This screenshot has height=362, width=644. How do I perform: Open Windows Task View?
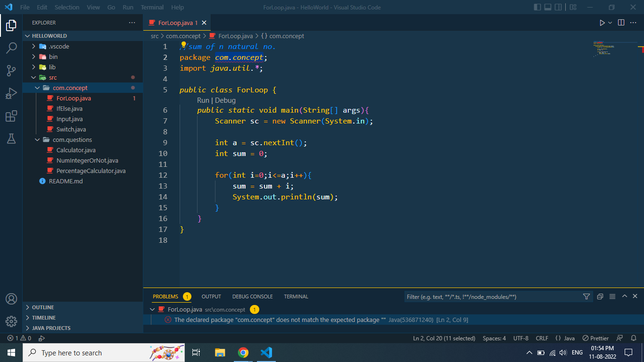196,353
